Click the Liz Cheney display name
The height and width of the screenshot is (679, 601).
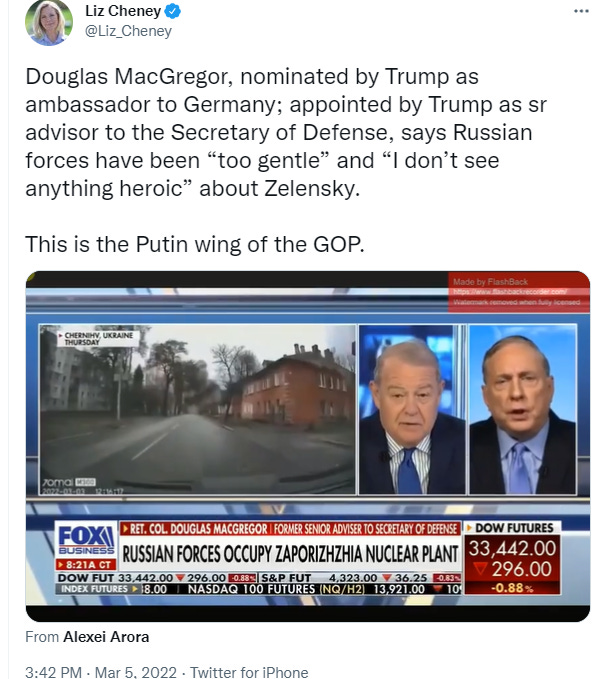[x=123, y=11]
